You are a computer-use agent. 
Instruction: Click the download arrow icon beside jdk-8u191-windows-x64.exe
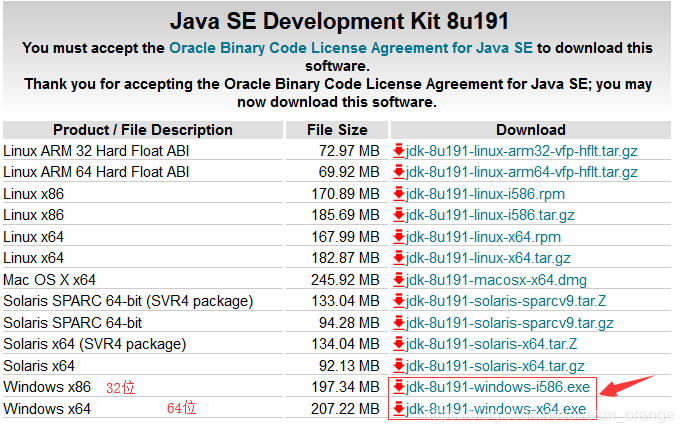(399, 409)
